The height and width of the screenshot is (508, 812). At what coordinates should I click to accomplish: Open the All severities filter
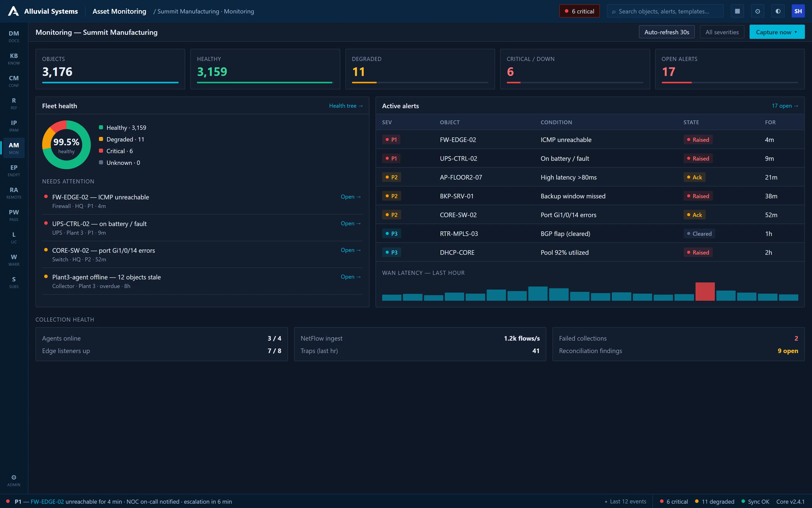[x=722, y=32]
